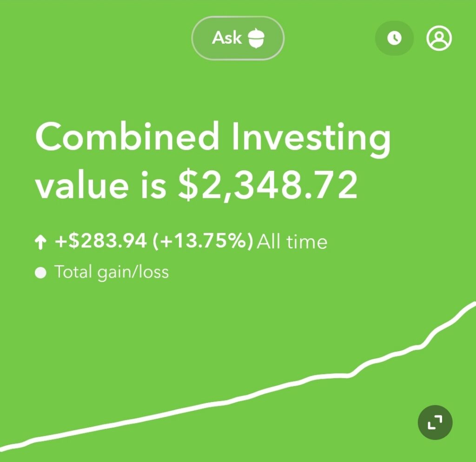Click the upward gain arrow icon
476x462 pixels.
40,243
